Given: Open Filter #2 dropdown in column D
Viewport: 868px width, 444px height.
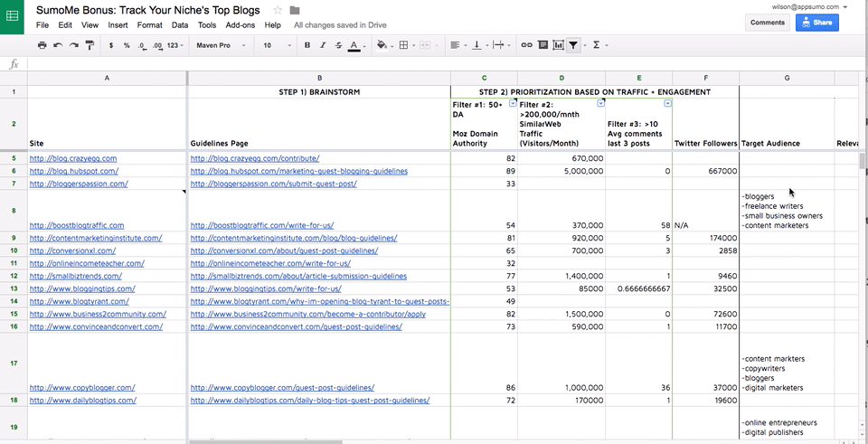Looking at the screenshot, I should (600, 103).
